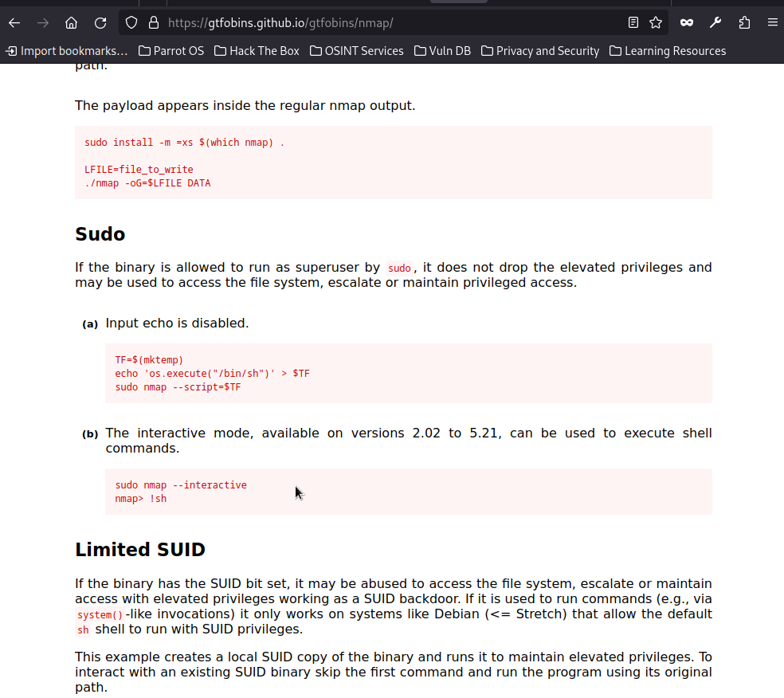This screenshot has width=784, height=698.
Task: Click the inline red 'sudo' code word
Action: 399,268
